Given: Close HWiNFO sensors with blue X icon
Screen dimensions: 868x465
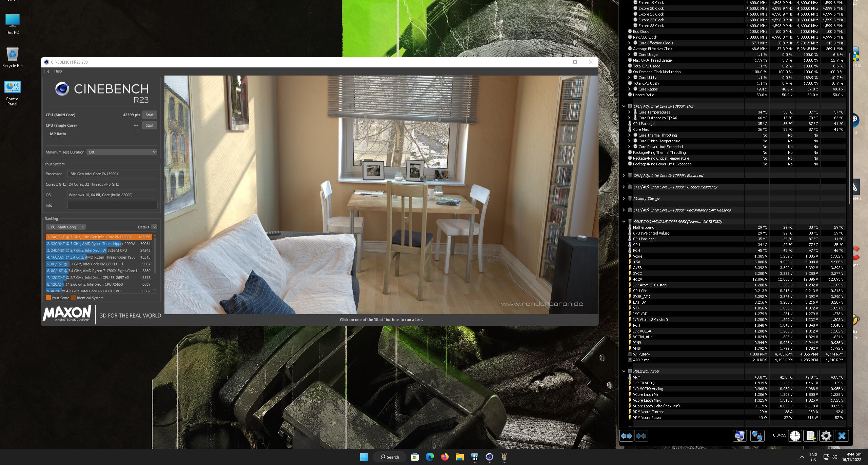Looking at the screenshot, I should (x=842, y=436).
